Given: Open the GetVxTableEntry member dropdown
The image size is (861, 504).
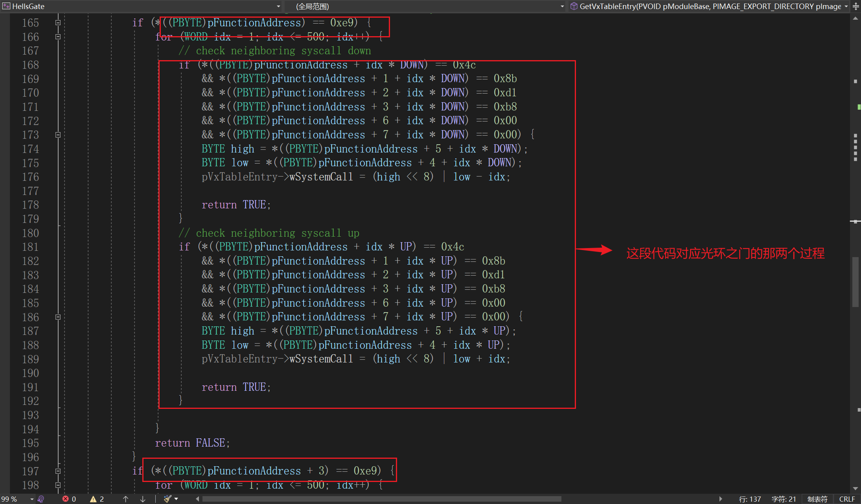Looking at the screenshot, I should [x=846, y=6].
